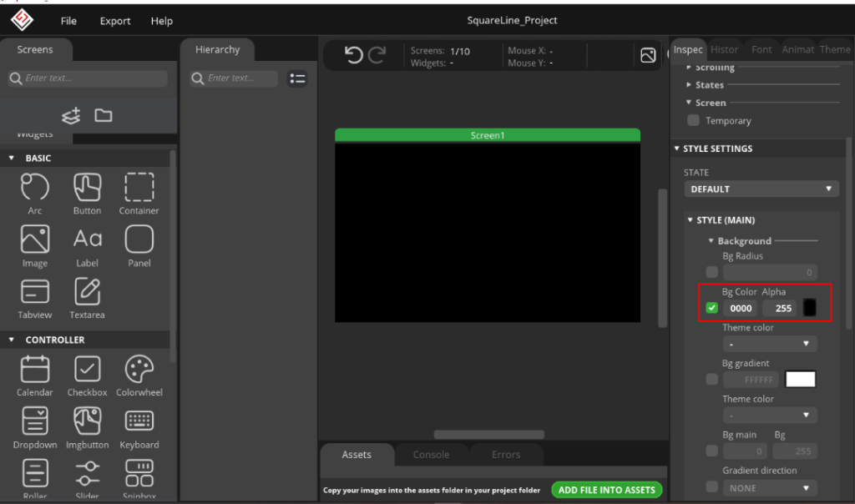Open the Gradient direction dropdown showing NONE
Viewport: 855px width, 504px height.
770,487
